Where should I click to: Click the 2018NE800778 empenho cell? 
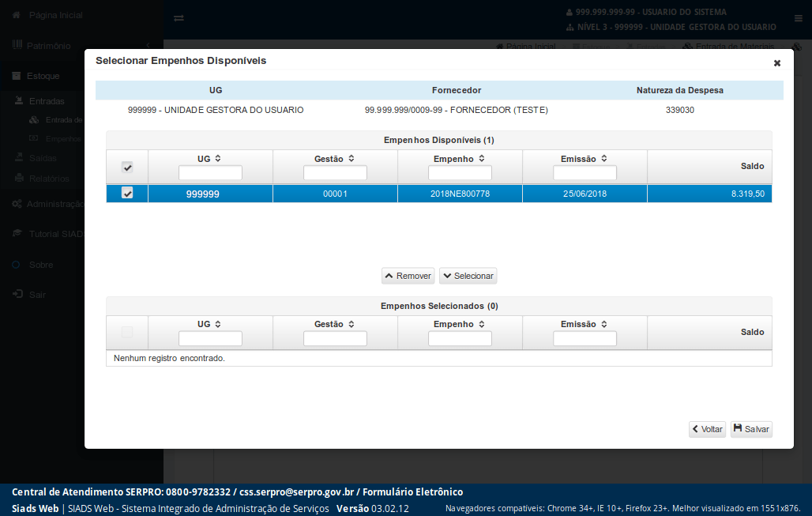(460, 194)
